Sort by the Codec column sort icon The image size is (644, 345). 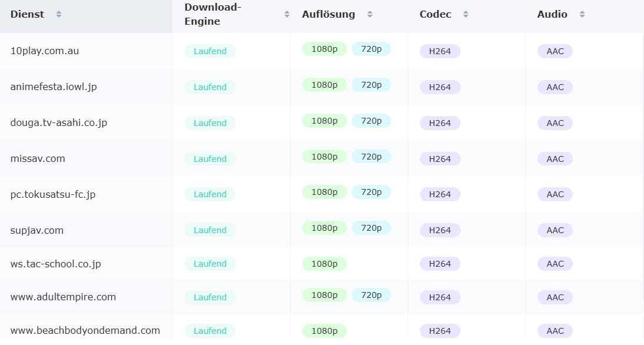click(465, 14)
